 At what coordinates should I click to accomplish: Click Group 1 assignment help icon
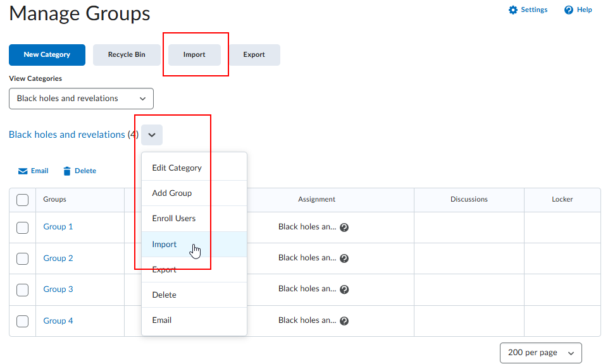344,227
